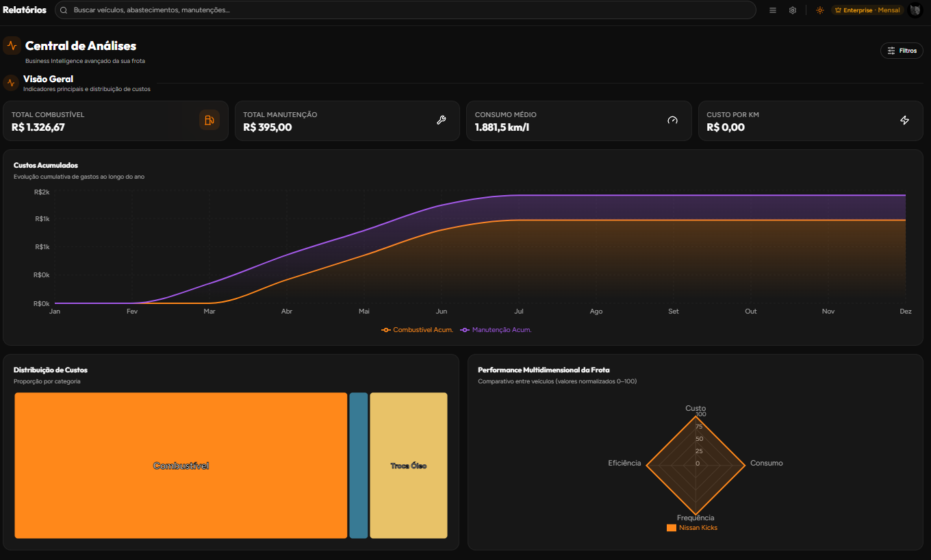931x560 pixels.
Task: Select the teal treemap block
Action: coord(359,466)
